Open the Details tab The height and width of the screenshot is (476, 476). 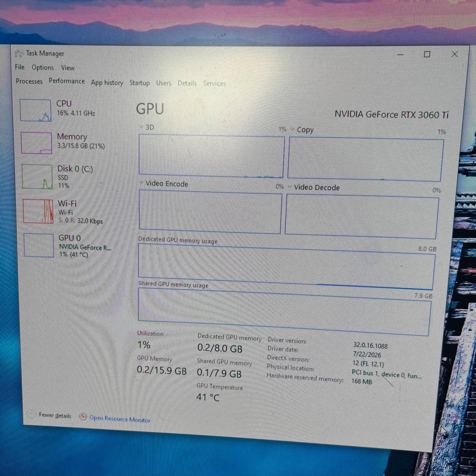click(x=187, y=83)
